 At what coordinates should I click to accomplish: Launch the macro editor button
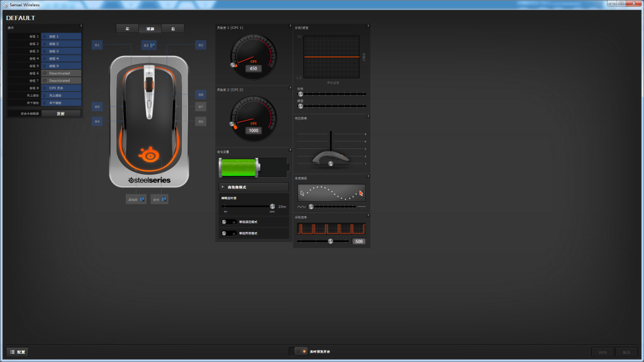click(x=61, y=114)
